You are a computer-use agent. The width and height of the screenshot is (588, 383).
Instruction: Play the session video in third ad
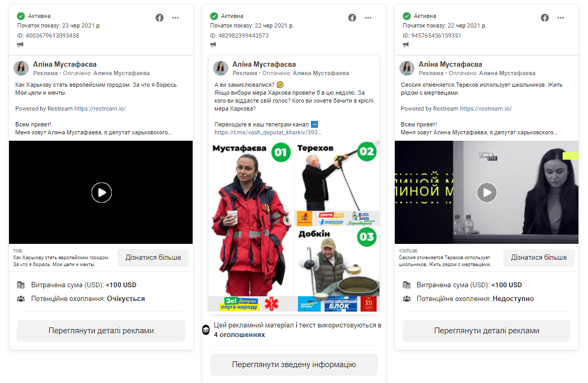click(x=487, y=193)
